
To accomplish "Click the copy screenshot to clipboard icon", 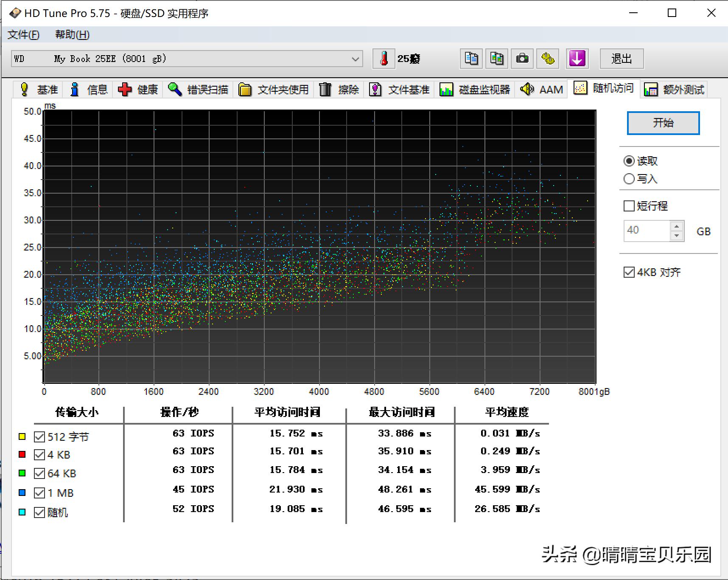I will click(x=496, y=59).
